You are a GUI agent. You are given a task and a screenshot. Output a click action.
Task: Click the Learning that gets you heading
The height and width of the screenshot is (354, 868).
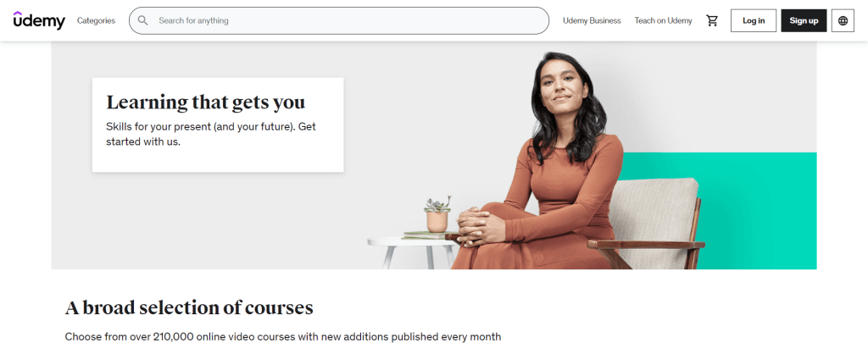(205, 102)
